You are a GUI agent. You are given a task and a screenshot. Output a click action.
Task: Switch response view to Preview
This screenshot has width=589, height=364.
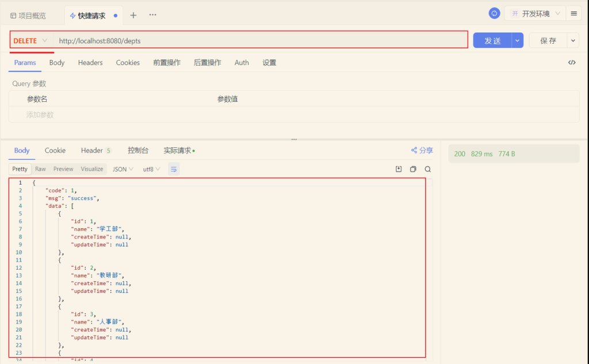click(x=63, y=169)
